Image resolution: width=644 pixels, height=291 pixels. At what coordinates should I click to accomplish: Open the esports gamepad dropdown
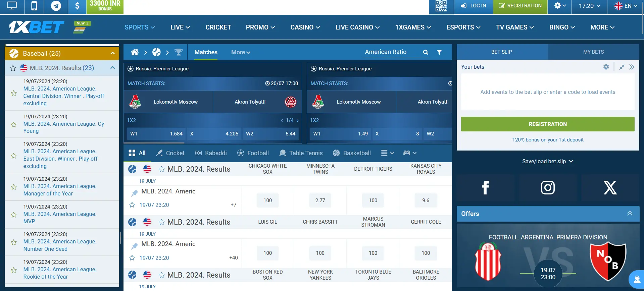[x=410, y=153]
